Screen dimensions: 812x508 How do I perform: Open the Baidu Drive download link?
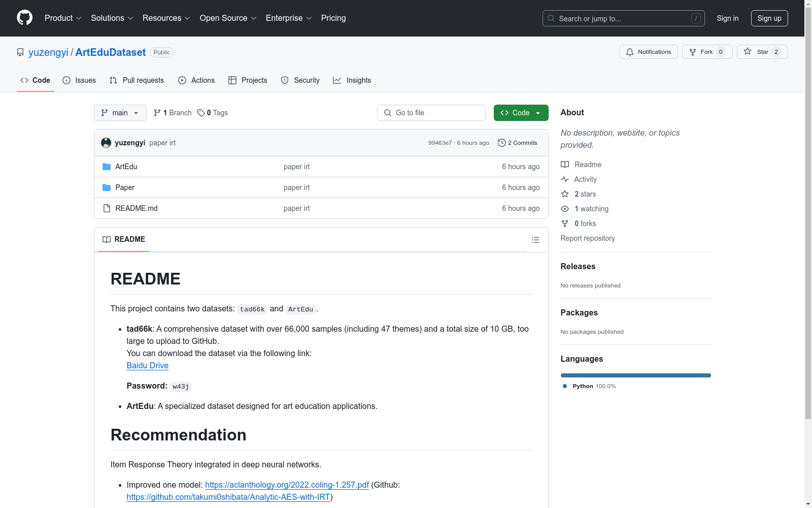tap(148, 365)
